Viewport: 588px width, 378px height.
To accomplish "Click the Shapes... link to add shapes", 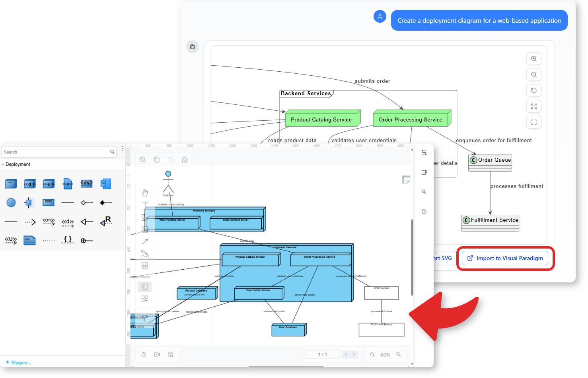I will coord(18,362).
